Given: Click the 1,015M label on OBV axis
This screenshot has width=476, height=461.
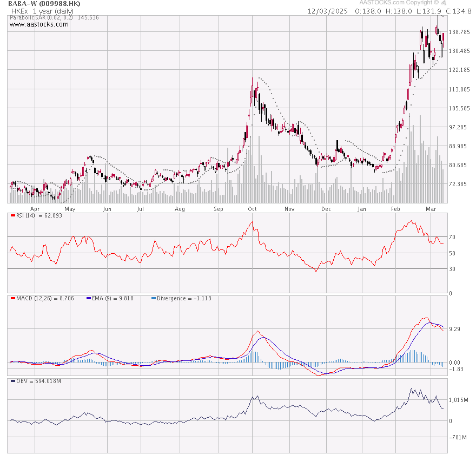Looking at the screenshot, I should 460,400.
